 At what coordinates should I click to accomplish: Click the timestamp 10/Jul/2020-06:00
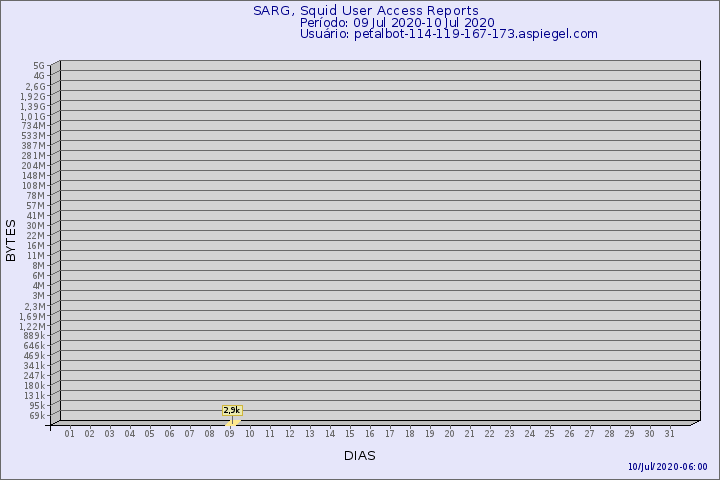[x=668, y=467]
